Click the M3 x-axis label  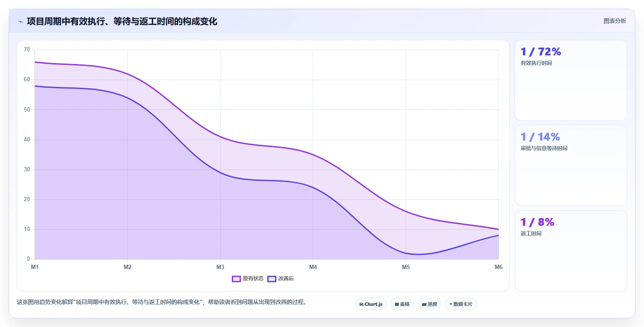tap(220, 267)
